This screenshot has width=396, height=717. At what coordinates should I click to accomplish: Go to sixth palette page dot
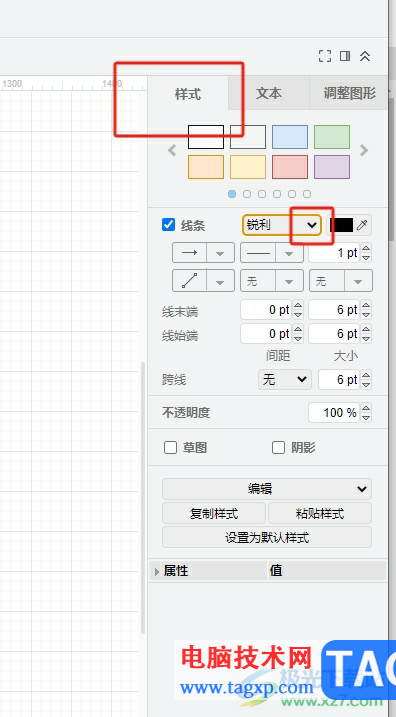307,194
